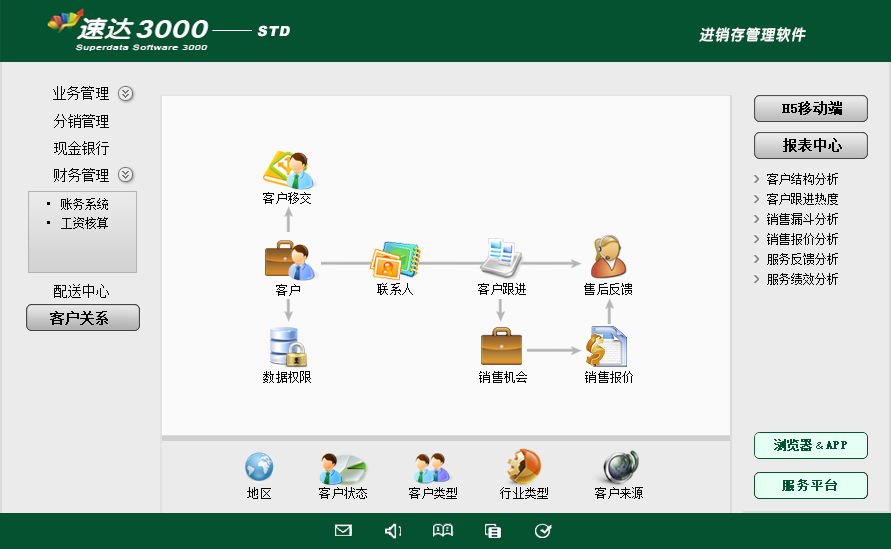The width and height of the screenshot is (891, 549).
Task: Click the 进销存管理软件 header text
Action: click(752, 35)
